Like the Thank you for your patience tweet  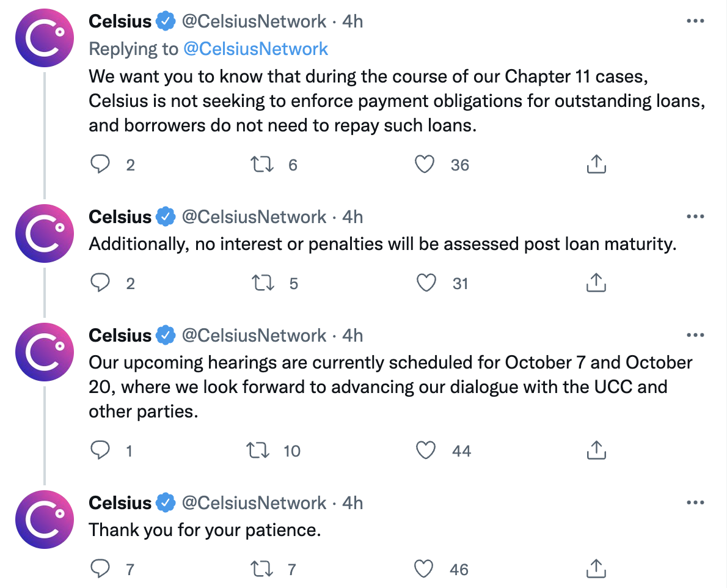point(423,569)
